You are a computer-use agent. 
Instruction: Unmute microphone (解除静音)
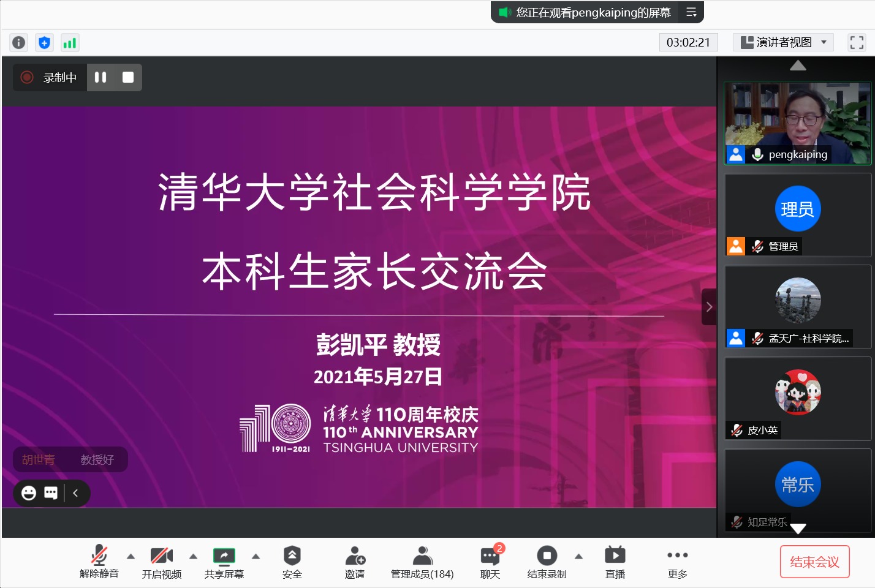99,562
